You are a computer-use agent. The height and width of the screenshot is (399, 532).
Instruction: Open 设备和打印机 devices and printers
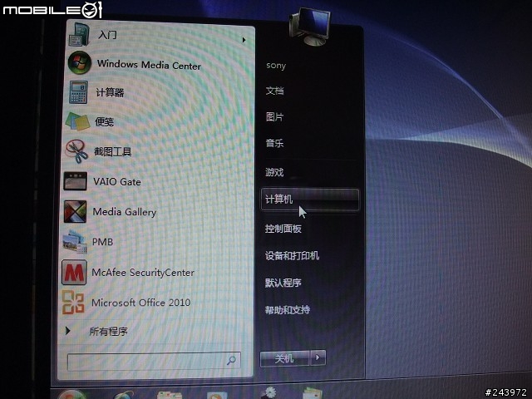[292, 255]
